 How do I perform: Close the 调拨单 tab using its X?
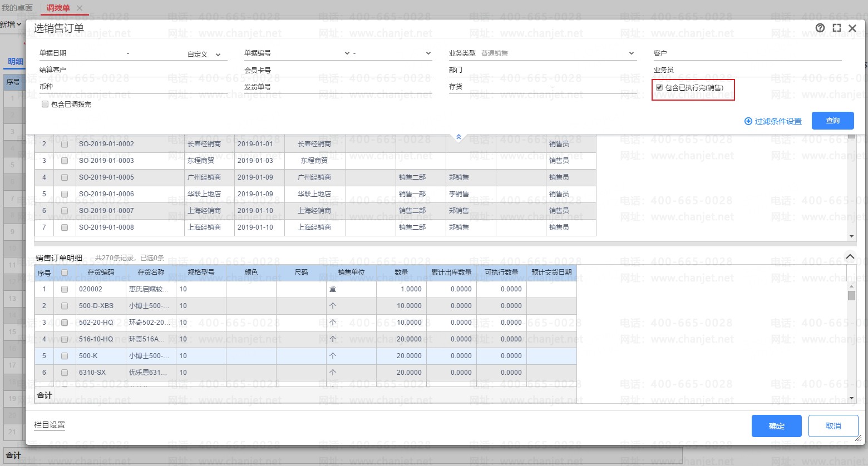click(x=80, y=8)
